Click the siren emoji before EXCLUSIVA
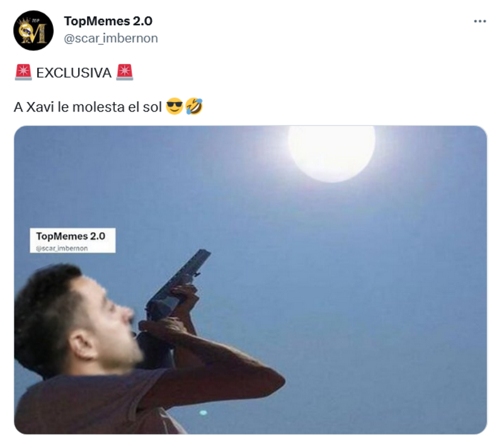 pos(23,72)
